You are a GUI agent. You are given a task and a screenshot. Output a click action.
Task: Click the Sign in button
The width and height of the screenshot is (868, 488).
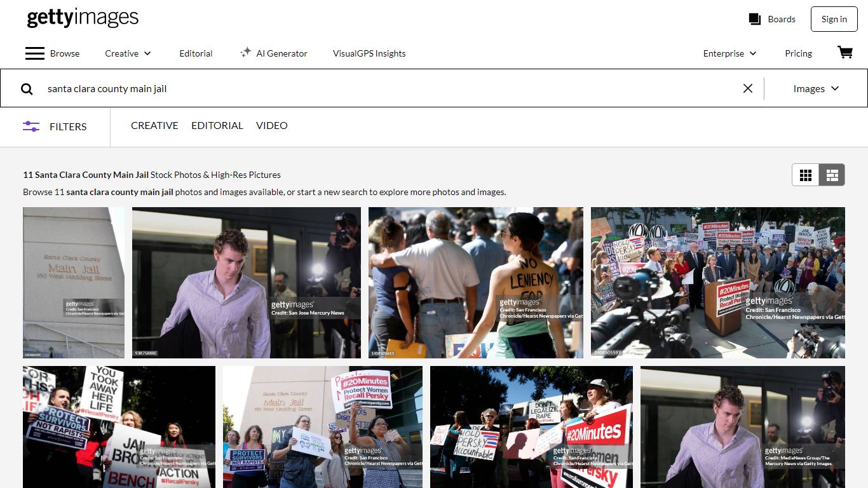point(834,19)
